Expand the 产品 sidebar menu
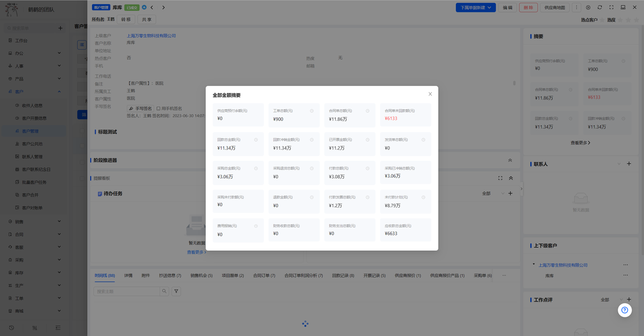644x336 pixels. (x=33, y=78)
